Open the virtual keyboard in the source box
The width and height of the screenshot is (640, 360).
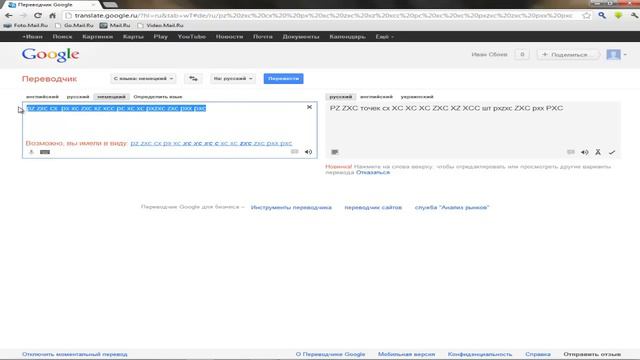[45, 152]
